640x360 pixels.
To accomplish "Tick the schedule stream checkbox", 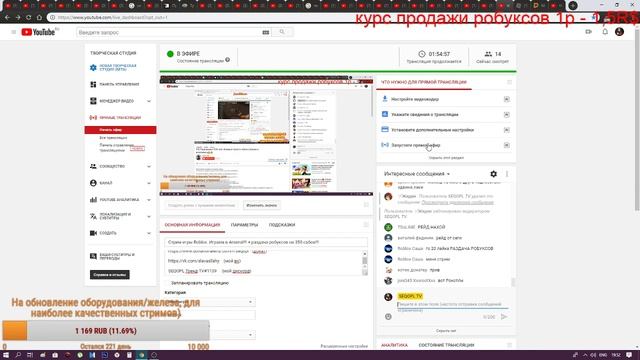I will (168, 283).
